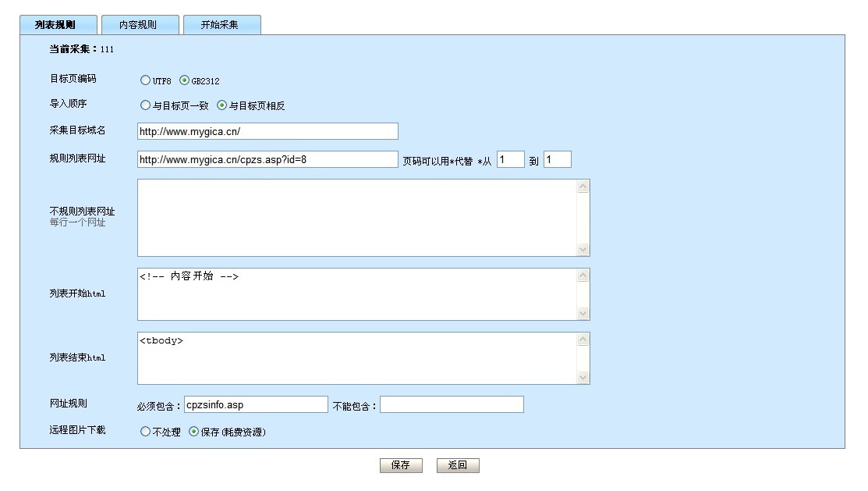Select the 列表规则 tab

coord(57,25)
